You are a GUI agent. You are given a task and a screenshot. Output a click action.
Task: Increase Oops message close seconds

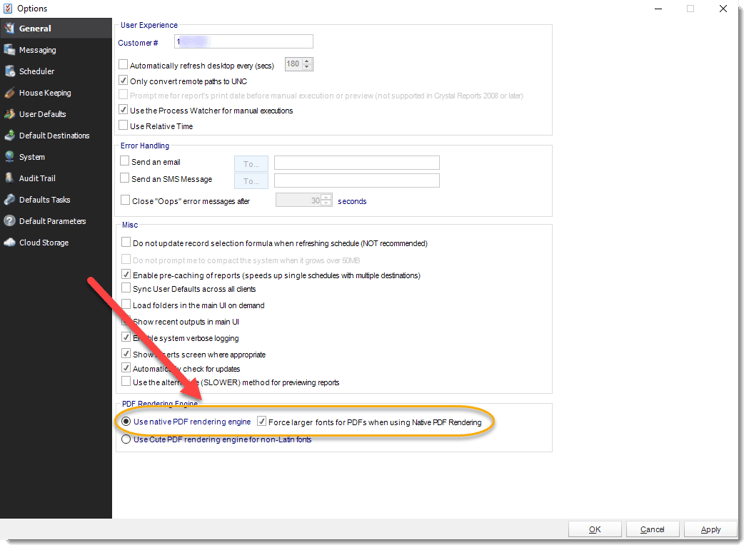click(x=326, y=197)
